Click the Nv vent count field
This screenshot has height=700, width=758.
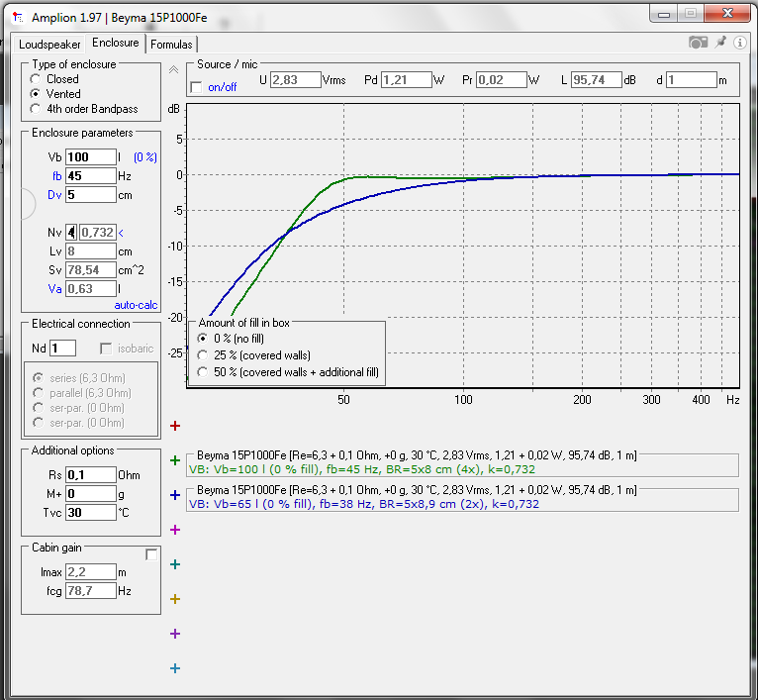[x=71, y=233]
